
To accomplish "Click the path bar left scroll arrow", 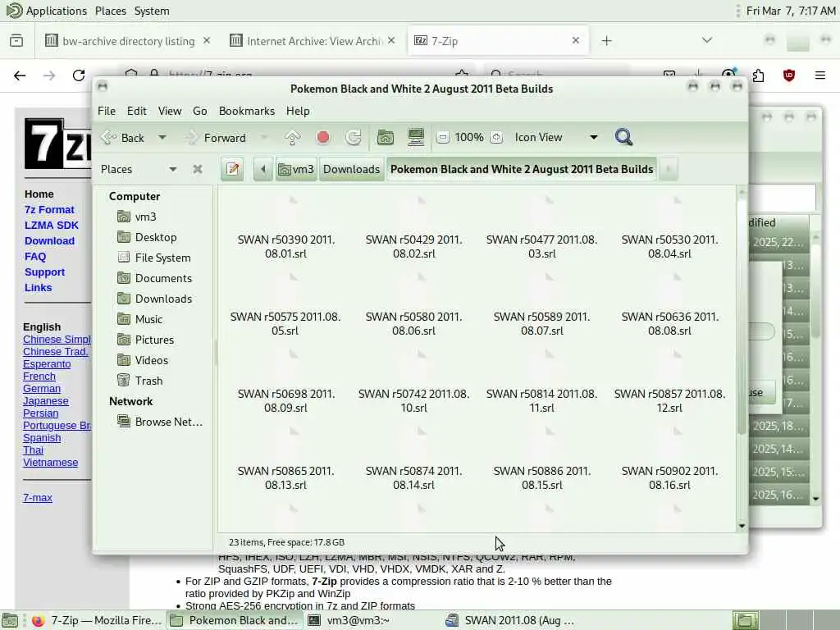I will click(263, 169).
